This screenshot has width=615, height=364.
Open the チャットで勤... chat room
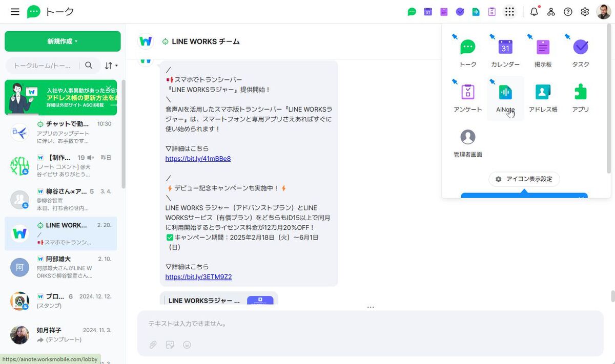[60, 133]
